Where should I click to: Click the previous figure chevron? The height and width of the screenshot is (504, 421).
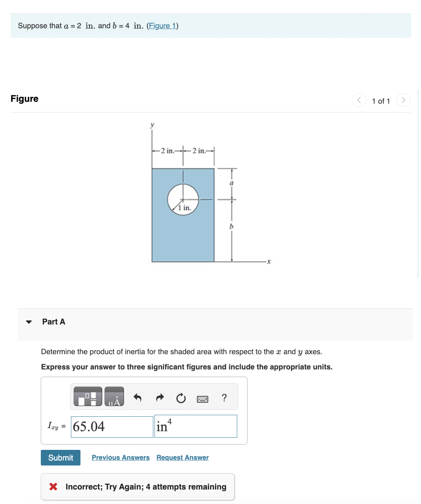pos(359,100)
